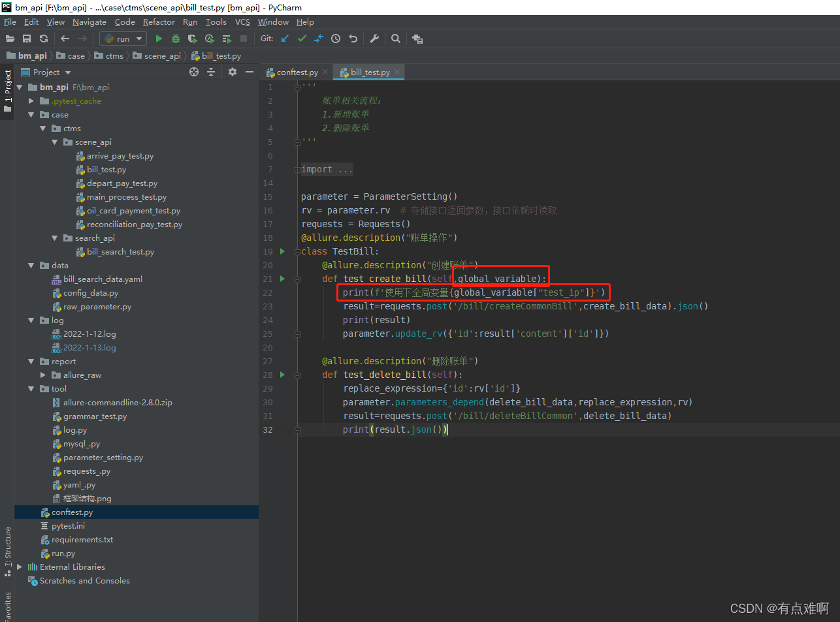Click the Synchronize (reload) toolbar icon
The height and width of the screenshot is (622, 840).
(44, 39)
